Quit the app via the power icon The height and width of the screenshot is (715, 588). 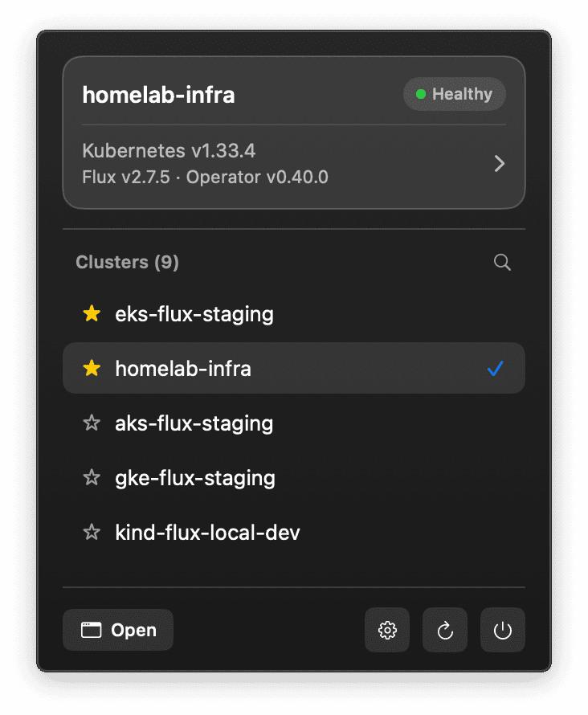point(502,630)
